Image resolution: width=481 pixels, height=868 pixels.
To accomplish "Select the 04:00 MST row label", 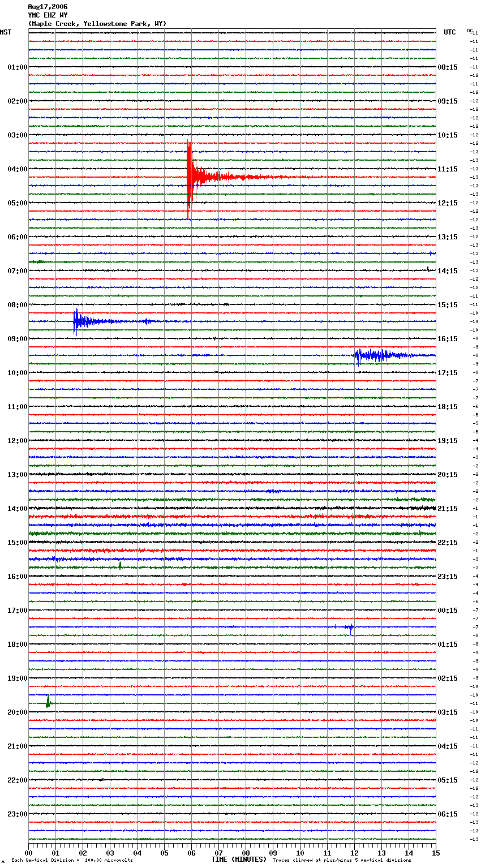I will pyautogui.click(x=18, y=169).
